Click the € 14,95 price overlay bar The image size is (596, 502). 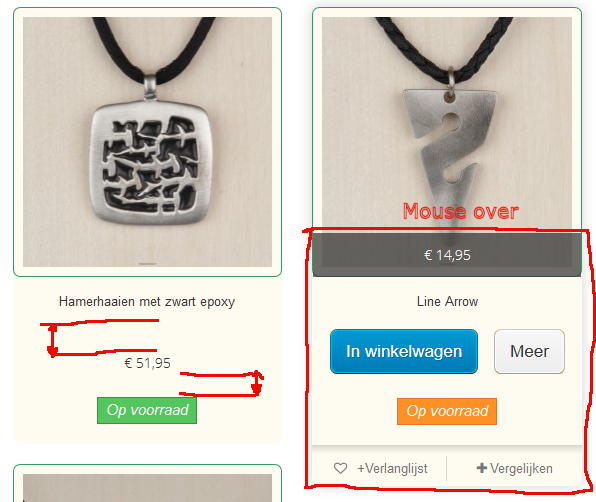click(x=447, y=255)
